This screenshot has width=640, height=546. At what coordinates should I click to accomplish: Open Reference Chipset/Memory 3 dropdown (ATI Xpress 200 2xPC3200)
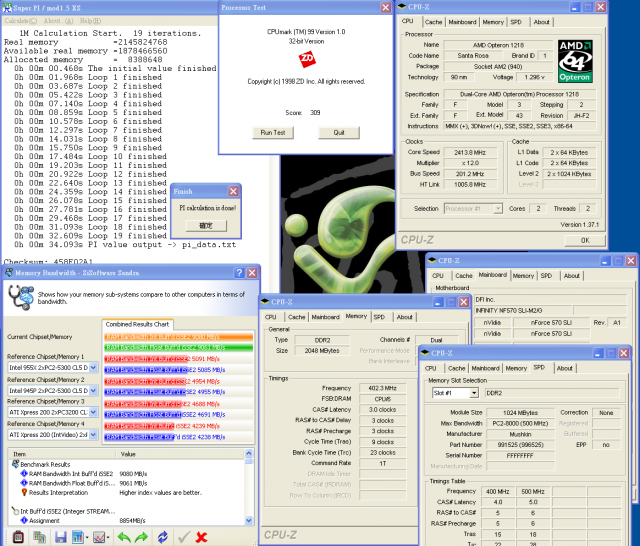point(93,412)
